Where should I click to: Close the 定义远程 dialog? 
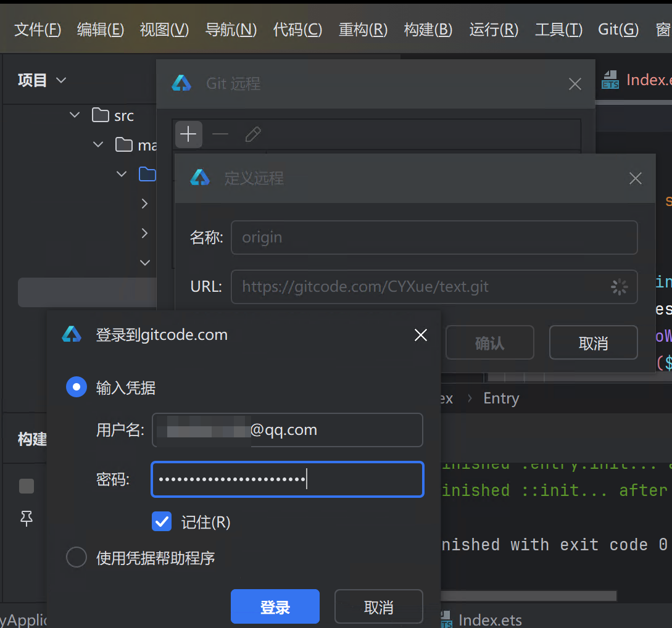(635, 178)
